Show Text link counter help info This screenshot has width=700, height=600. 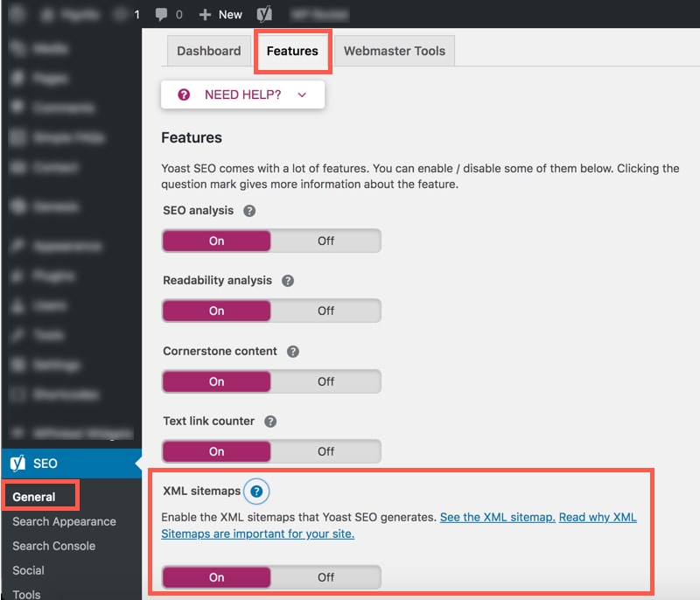coord(270,422)
